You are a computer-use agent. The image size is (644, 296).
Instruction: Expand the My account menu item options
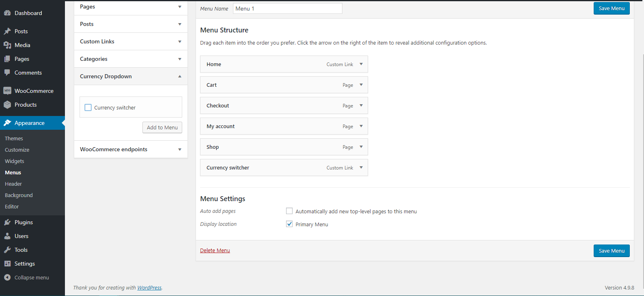coord(361,126)
